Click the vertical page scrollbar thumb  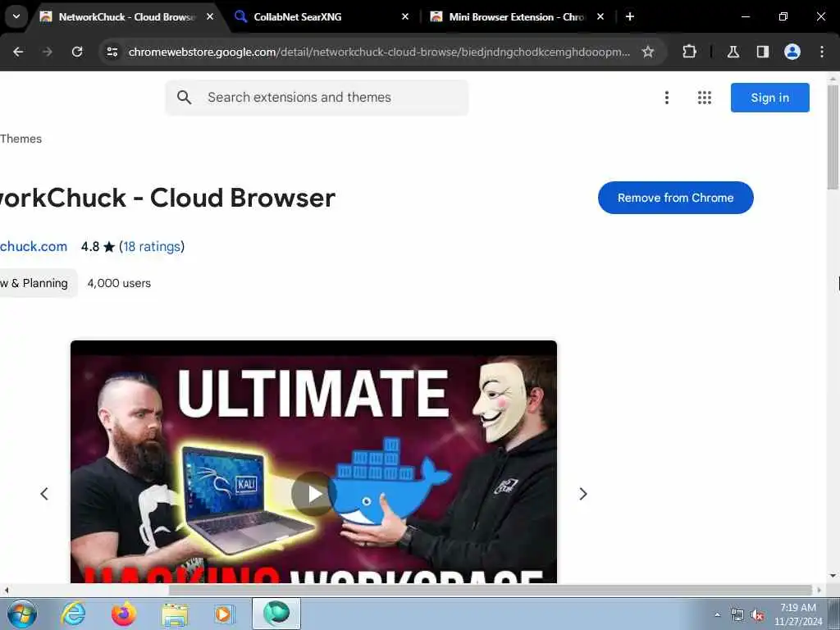(x=833, y=137)
